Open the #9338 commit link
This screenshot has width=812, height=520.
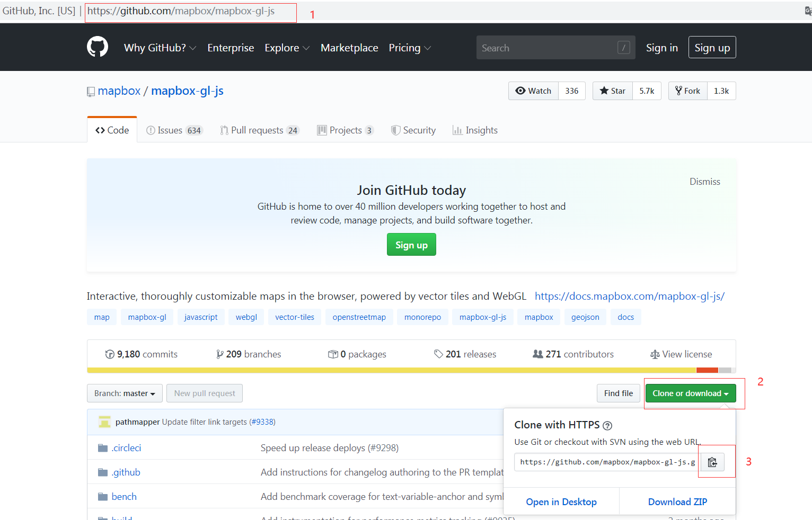point(262,422)
